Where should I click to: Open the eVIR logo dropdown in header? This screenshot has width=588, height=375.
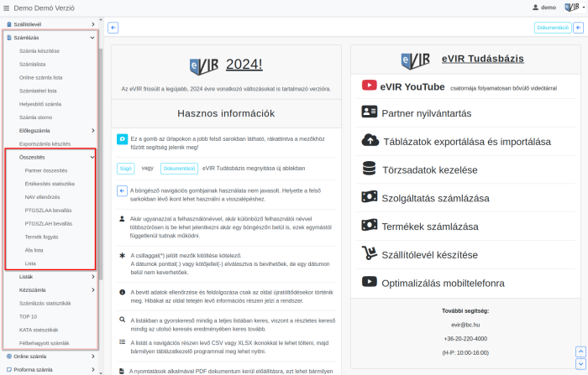tap(575, 7)
